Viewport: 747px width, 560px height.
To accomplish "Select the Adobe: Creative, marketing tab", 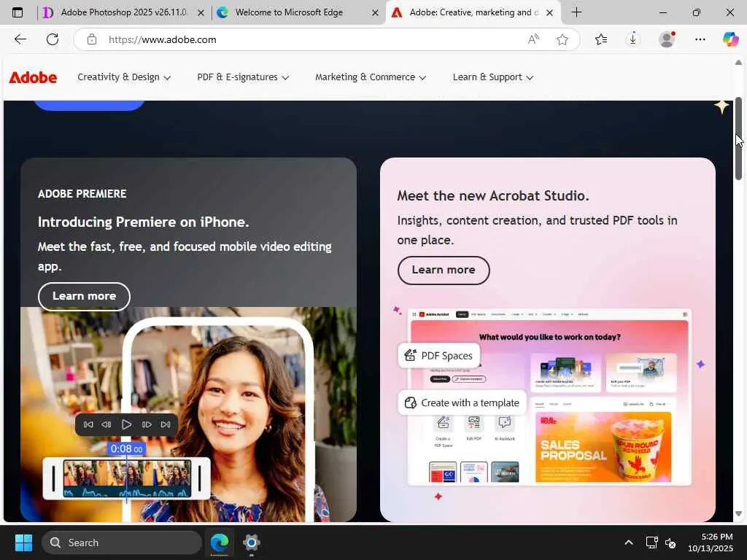I will (473, 12).
